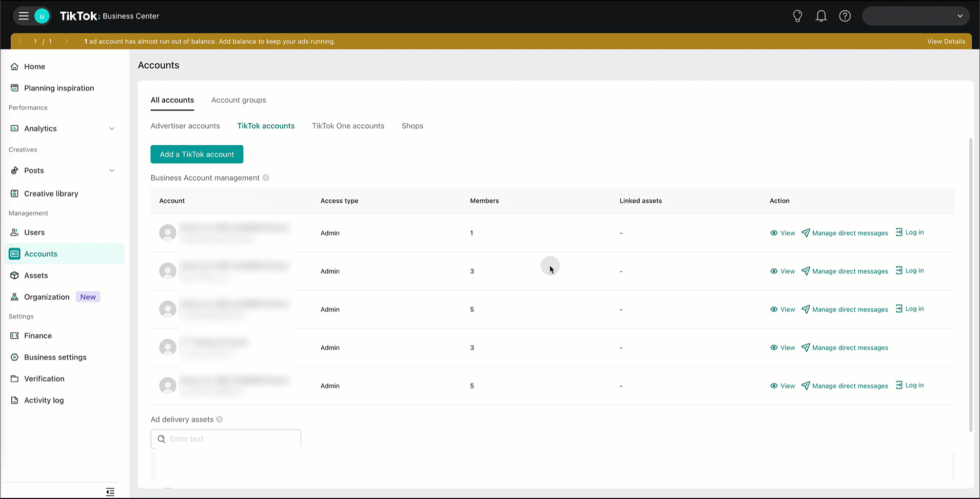Expand the Analytics section chevron
This screenshot has width=980, height=499.
tap(112, 128)
